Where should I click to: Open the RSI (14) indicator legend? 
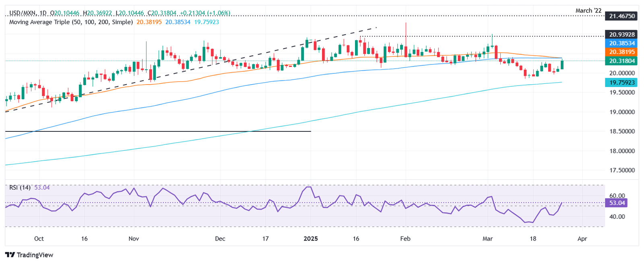coord(20,187)
